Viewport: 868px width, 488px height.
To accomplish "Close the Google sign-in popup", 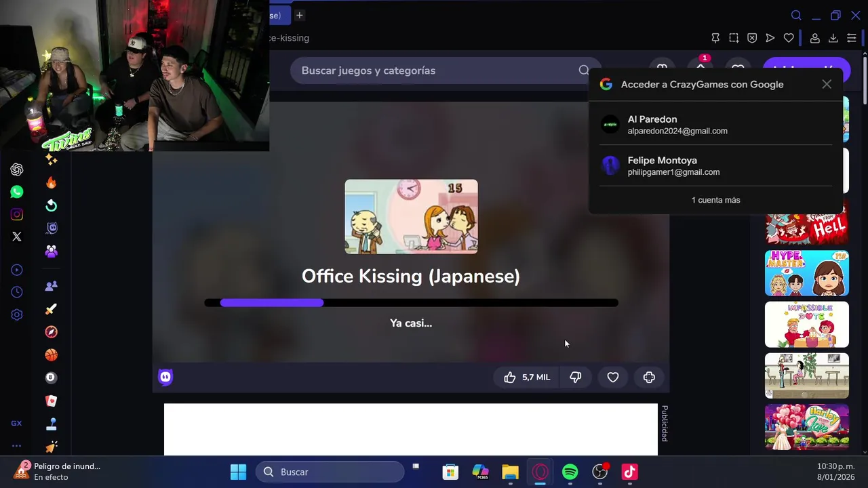I will click(827, 85).
